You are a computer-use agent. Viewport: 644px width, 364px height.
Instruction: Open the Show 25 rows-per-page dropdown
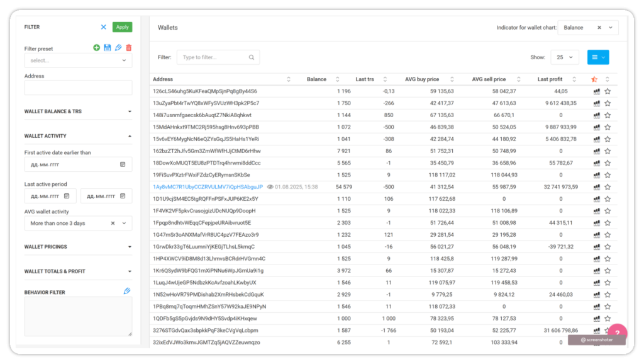(564, 57)
